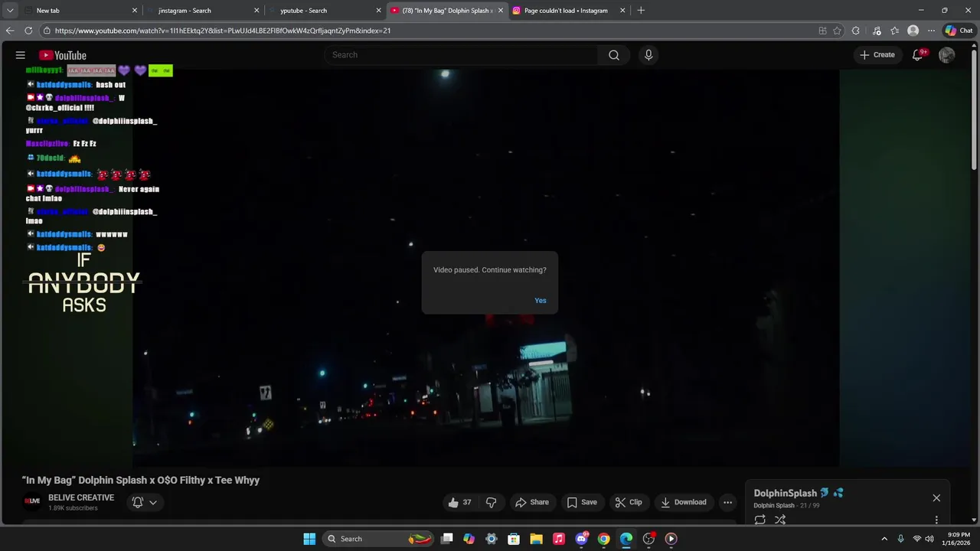The image size is (980, 551).
Task: Open File Explorer from taskbar
Action: 537,539
